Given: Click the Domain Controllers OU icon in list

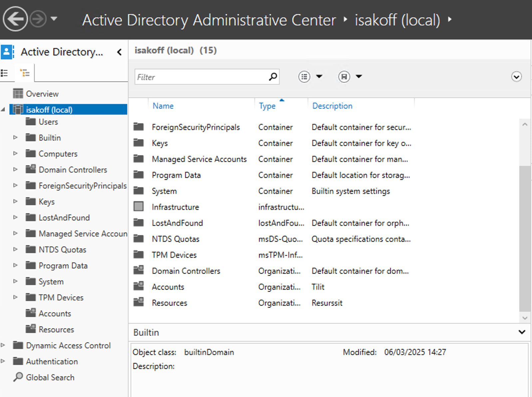Looking at the screenshot, I should [138, 271].
